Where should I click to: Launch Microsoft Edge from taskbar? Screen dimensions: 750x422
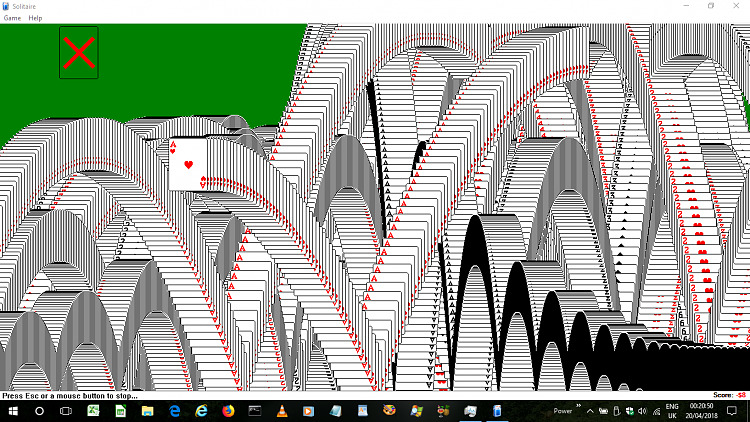tap(175, 411)
